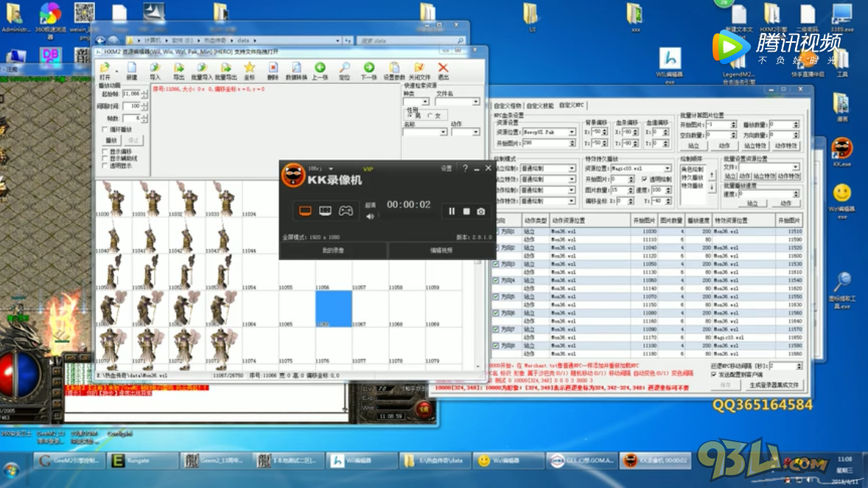Screen dimensions: 868x488
Task: Pause the KK recording
Action: click(452, 211)
